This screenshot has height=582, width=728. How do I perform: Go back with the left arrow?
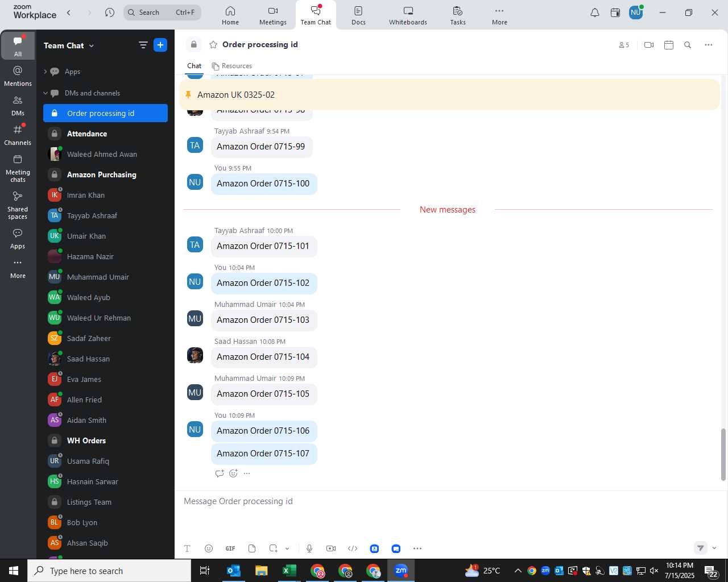pyautogui.click(x=69, y=13)
